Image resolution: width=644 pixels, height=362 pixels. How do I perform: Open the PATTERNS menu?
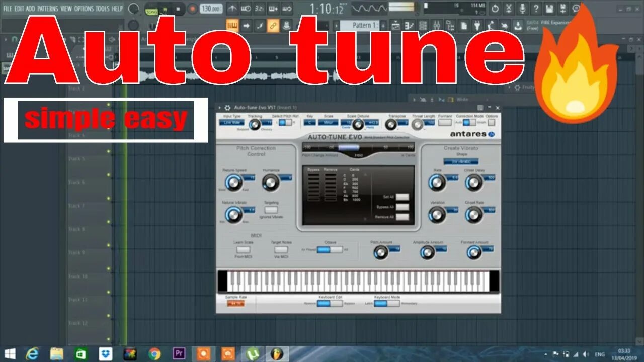click(47, 9)
